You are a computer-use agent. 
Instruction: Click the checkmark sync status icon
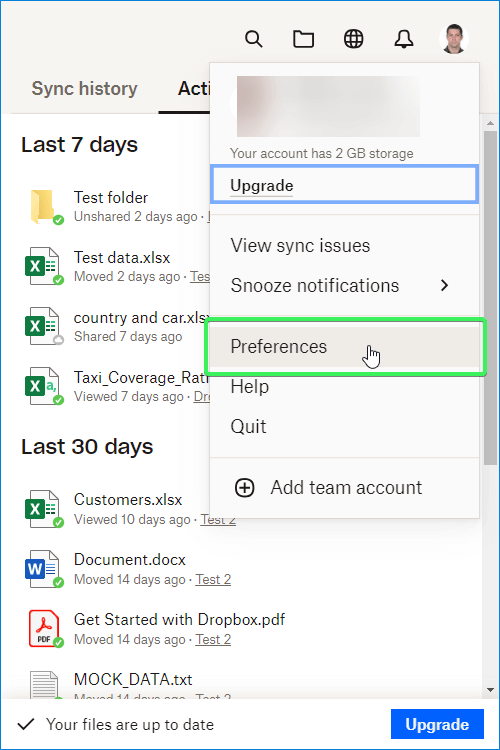pyautogui.click(x=26, y=724)
